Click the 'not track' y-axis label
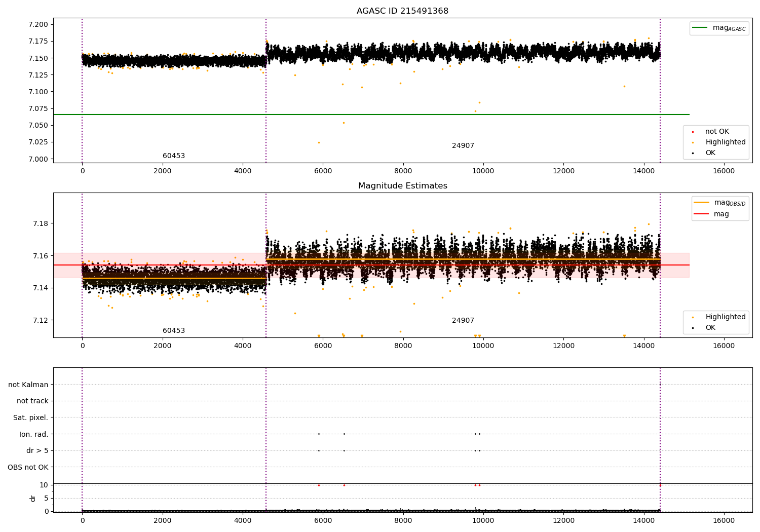The height and width of the screenshot is (532, 760). pos(32,401)
